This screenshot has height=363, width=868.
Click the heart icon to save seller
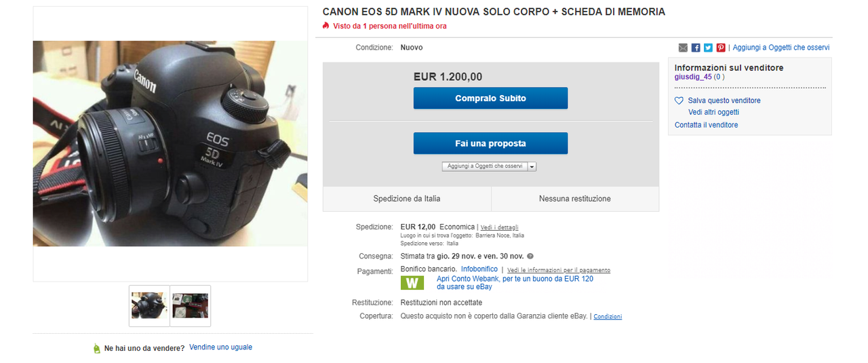tap(679, 100)
